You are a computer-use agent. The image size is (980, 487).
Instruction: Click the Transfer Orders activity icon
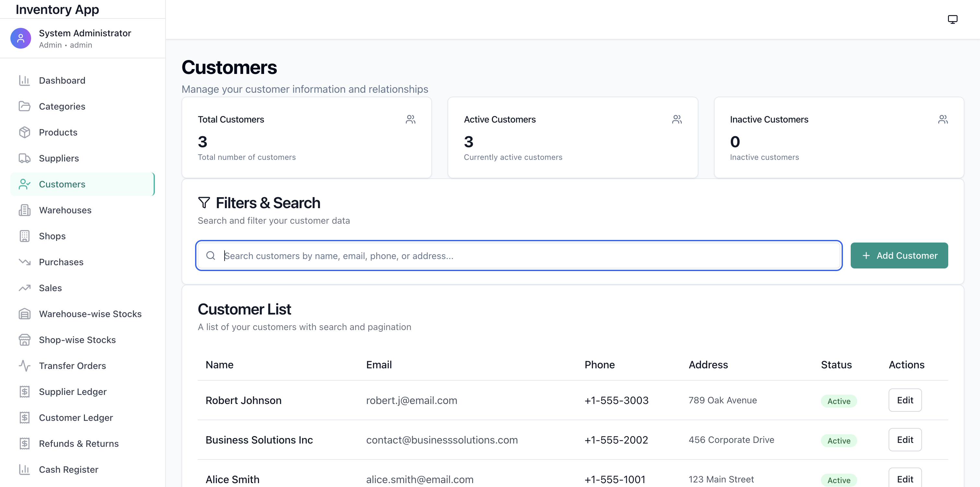24,365
